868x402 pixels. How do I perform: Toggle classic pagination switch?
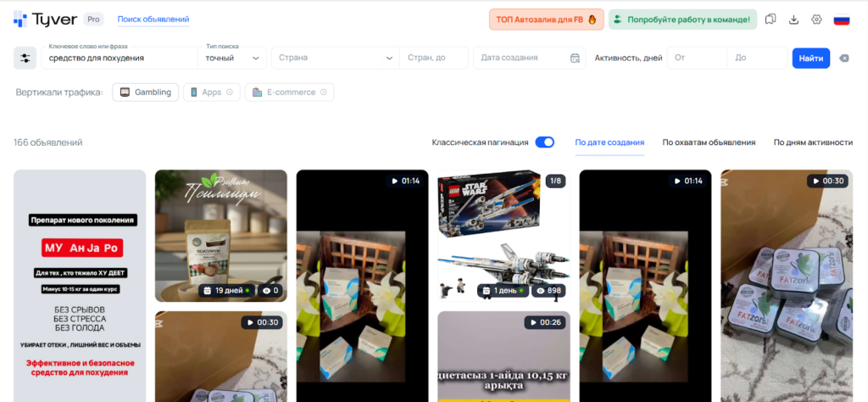tap(545, 142)
